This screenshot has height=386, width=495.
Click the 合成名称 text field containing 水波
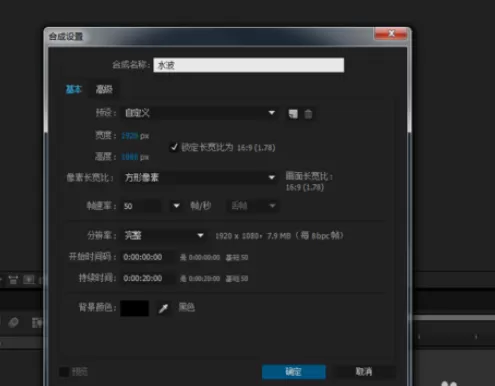[248, 65]
